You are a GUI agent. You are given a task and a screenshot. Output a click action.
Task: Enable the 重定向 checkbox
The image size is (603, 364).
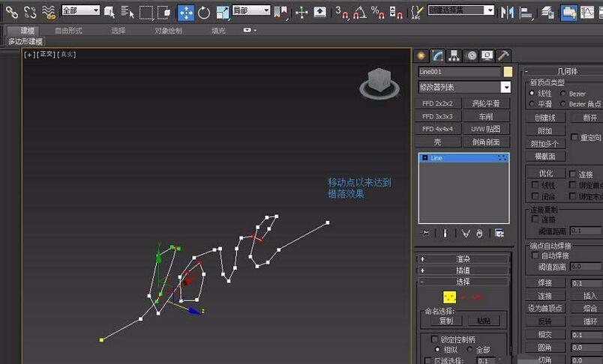click(574, 137)
